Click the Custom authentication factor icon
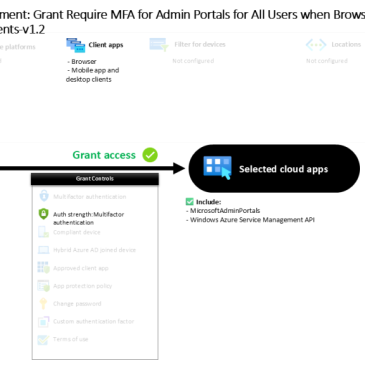The height and width of the screenshot is (365, 365). coord(43,321)
